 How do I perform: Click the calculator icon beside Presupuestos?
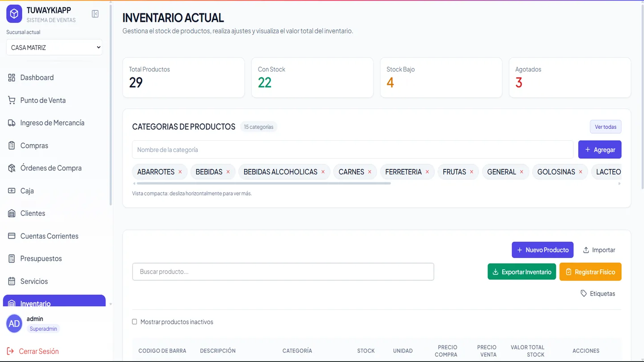click(12, 258)
